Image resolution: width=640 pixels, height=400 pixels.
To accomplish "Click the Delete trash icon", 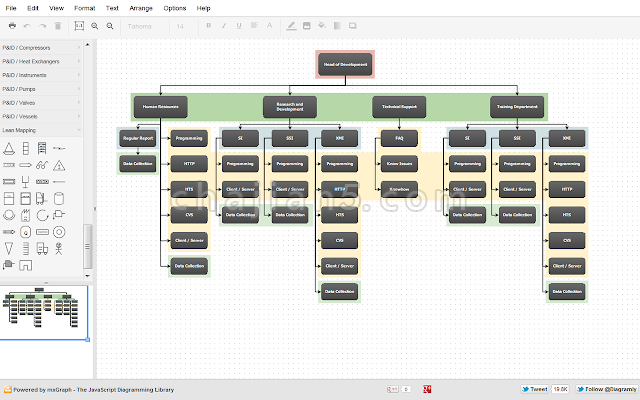I will [x=58, y=25].
